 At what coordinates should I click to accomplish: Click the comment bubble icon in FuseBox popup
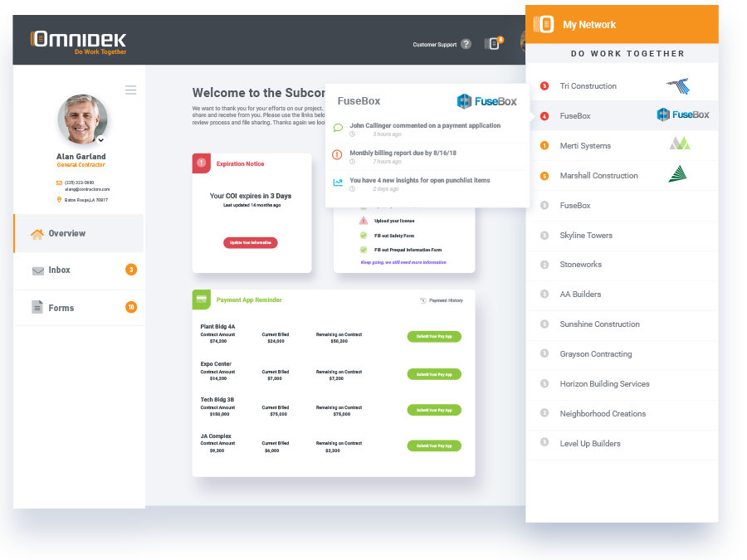pos(338,128)
